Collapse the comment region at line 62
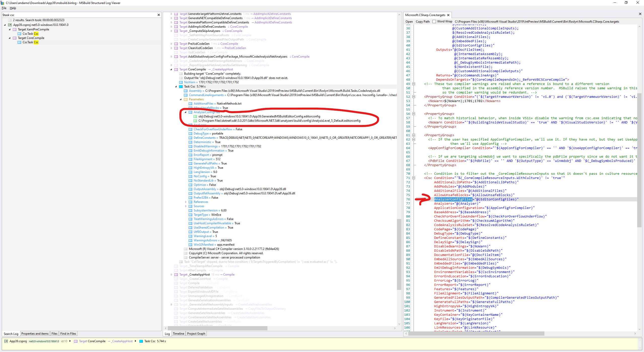 pos(414,140)
